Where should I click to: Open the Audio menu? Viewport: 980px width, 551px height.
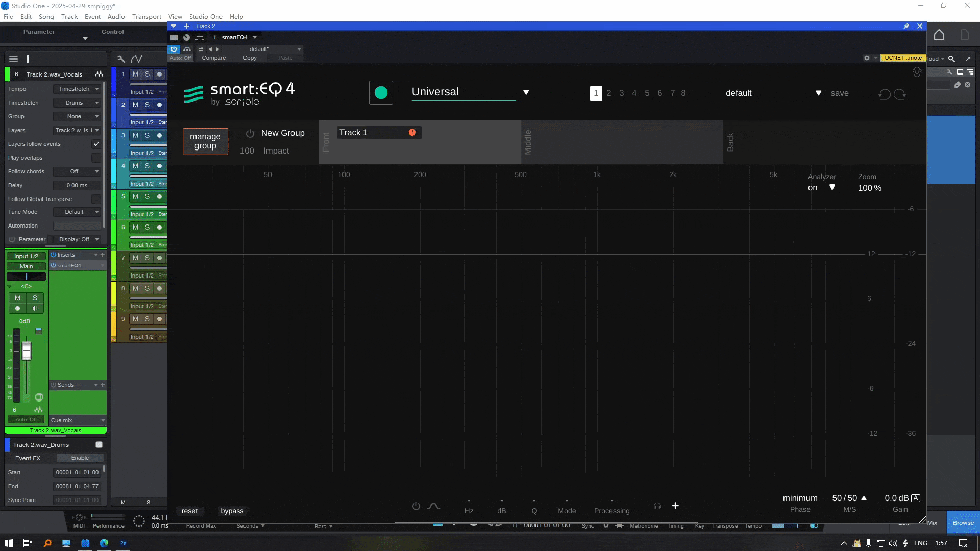pyautogui.click(x=116, y=16)
